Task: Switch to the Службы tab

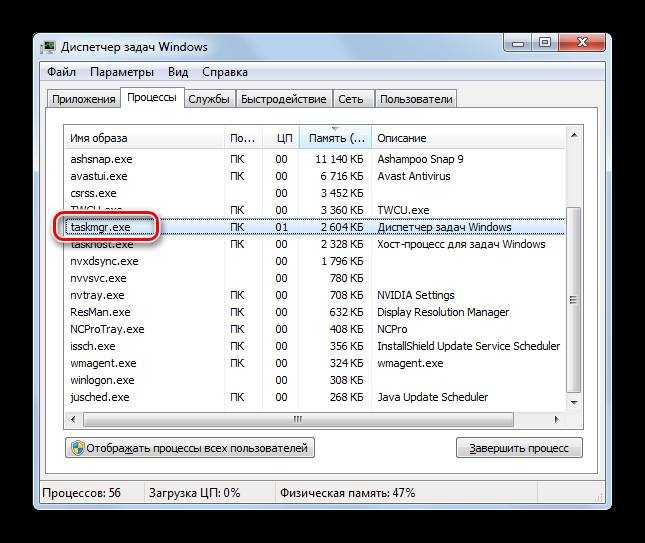Action: coord(209,99)
